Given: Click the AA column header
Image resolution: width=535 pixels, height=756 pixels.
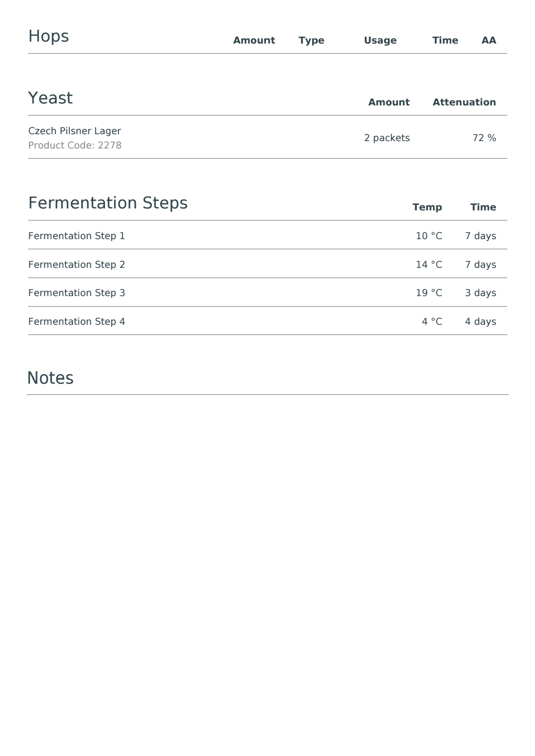Looking at the screenshot, I should pos(489,41).
